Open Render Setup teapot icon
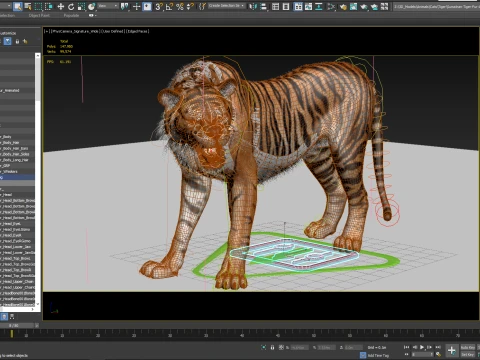This screenshot has width=480, height=360. [343, 6]
